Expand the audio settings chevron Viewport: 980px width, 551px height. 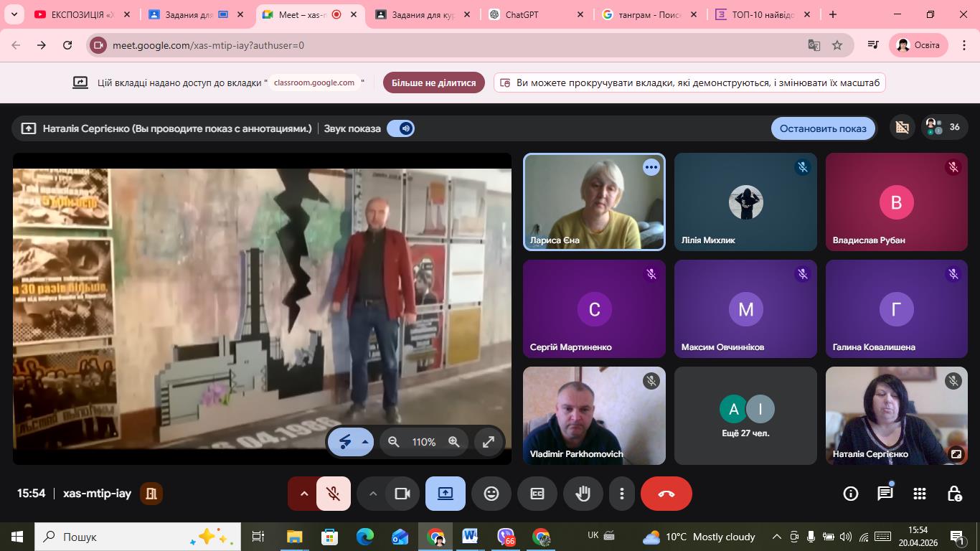pyautogui.click(x=303, y=494)
